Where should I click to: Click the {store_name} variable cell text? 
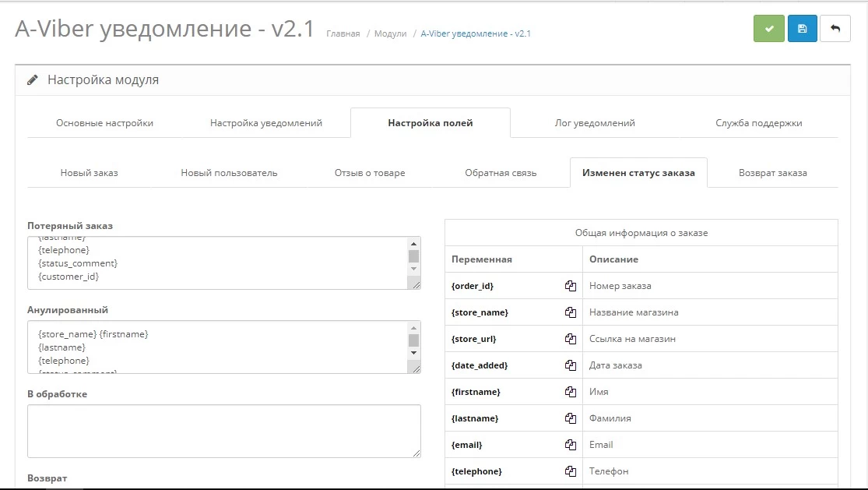pos(480,312)
